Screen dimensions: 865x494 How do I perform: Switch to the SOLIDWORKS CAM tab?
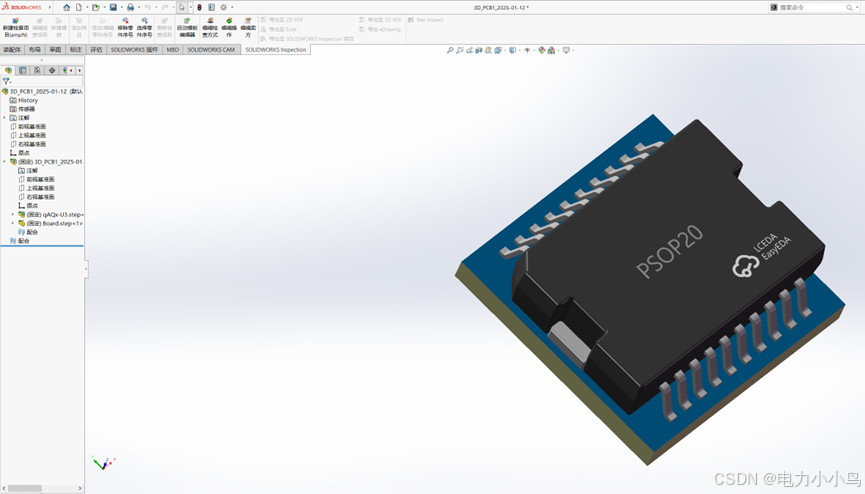(x=211, y=50)
